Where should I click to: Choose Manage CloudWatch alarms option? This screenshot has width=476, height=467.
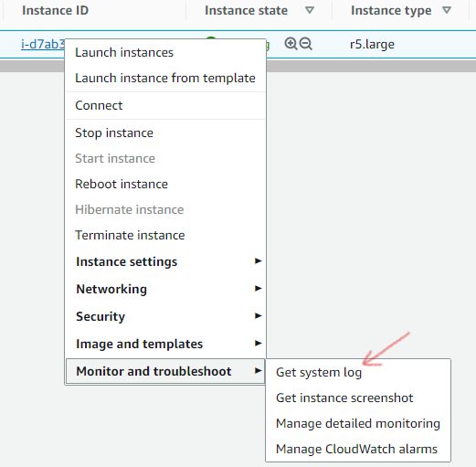(x=358, y=449)
